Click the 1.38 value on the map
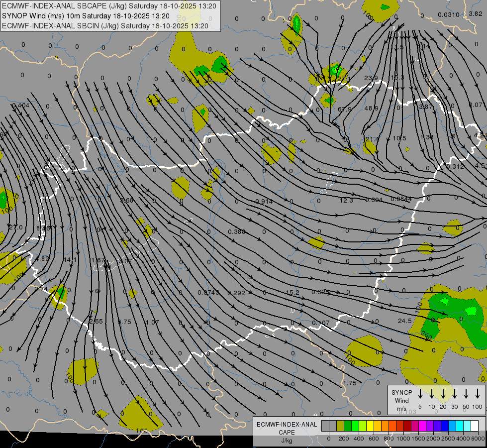This screenshot has height=448, width=487. (427, 137)
